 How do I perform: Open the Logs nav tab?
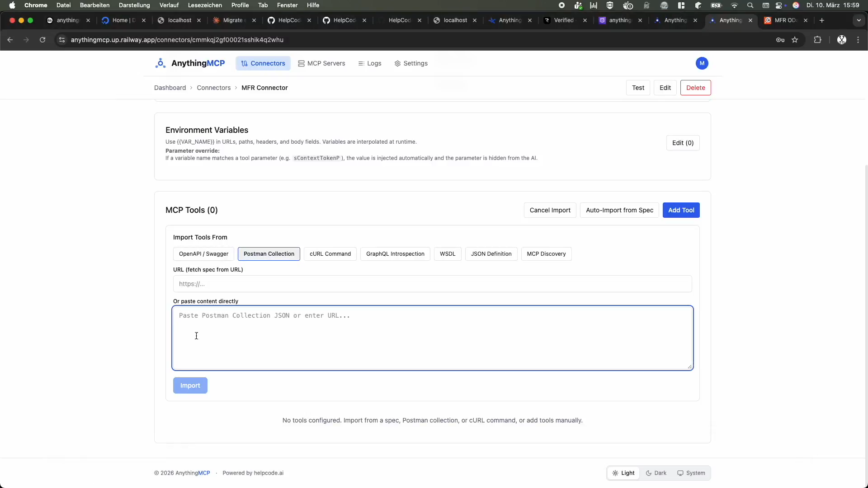370,63
